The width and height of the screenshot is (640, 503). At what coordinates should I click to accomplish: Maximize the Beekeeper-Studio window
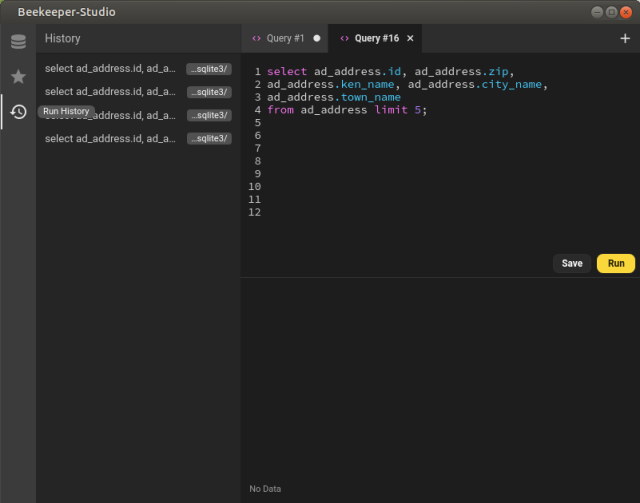tap(611, 12)
